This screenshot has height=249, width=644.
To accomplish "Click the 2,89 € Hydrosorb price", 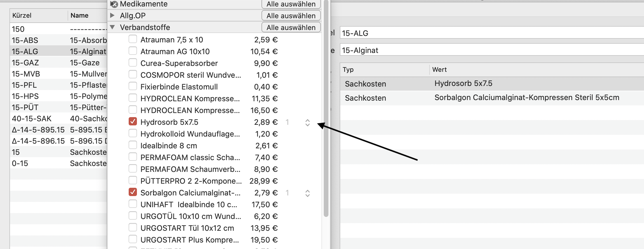I will point(266,122).
